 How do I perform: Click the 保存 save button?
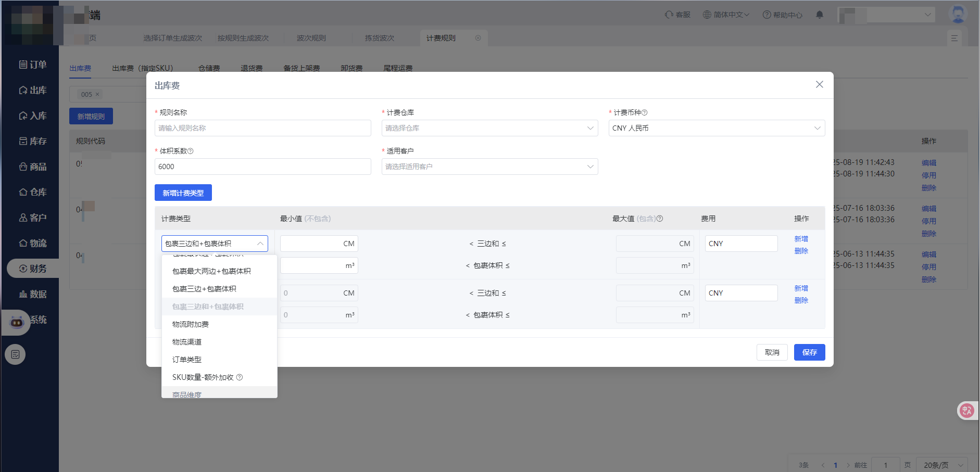[809, 352]
